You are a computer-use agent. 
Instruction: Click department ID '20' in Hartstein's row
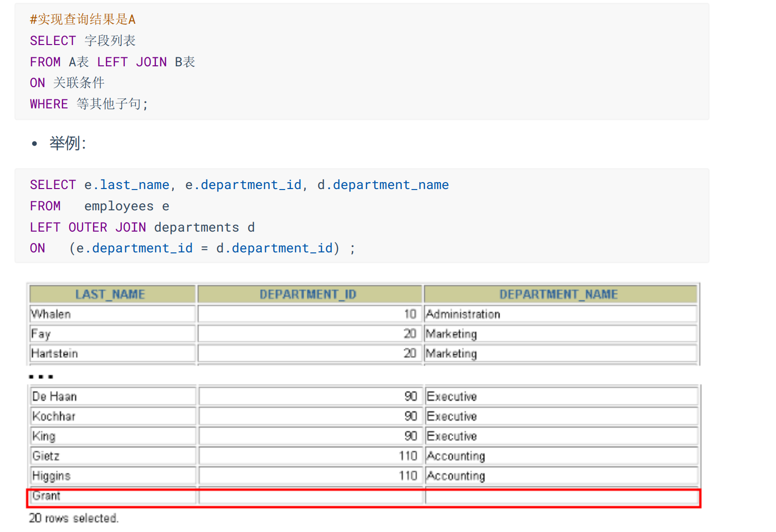(410, 353)
